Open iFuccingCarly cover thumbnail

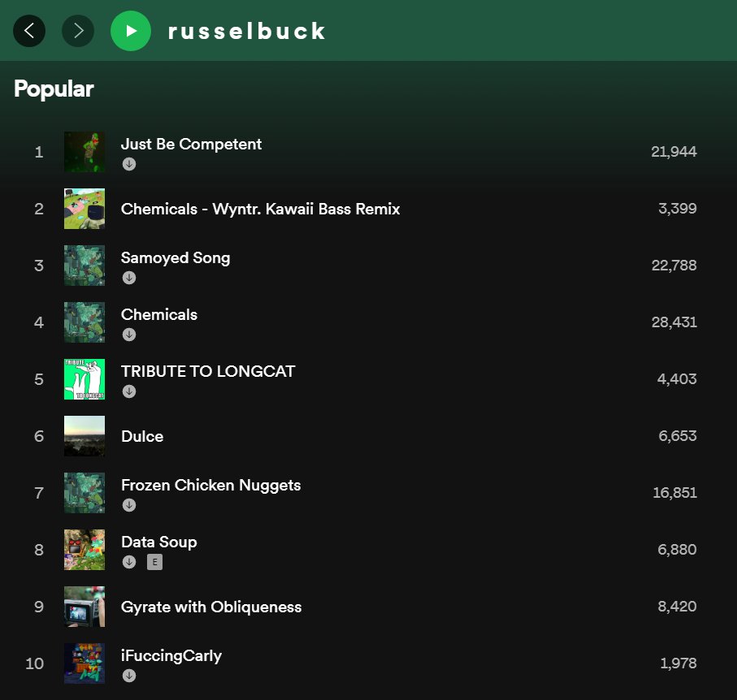pos(85,663)
